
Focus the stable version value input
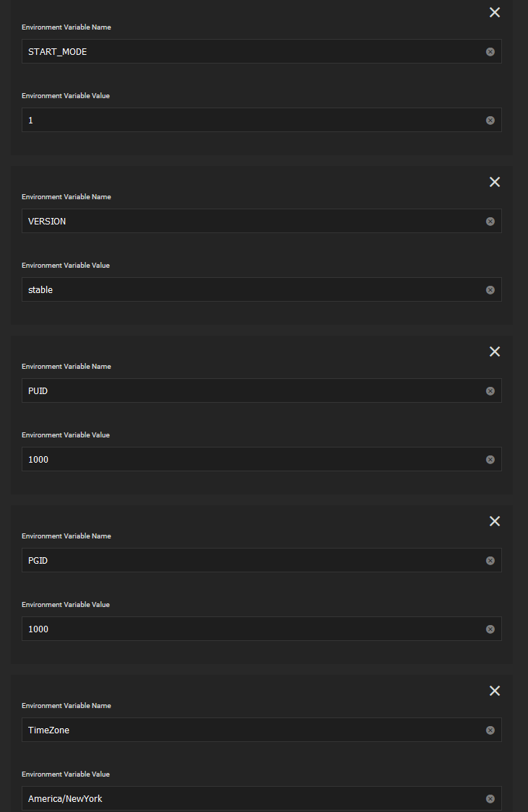point(246,290)
